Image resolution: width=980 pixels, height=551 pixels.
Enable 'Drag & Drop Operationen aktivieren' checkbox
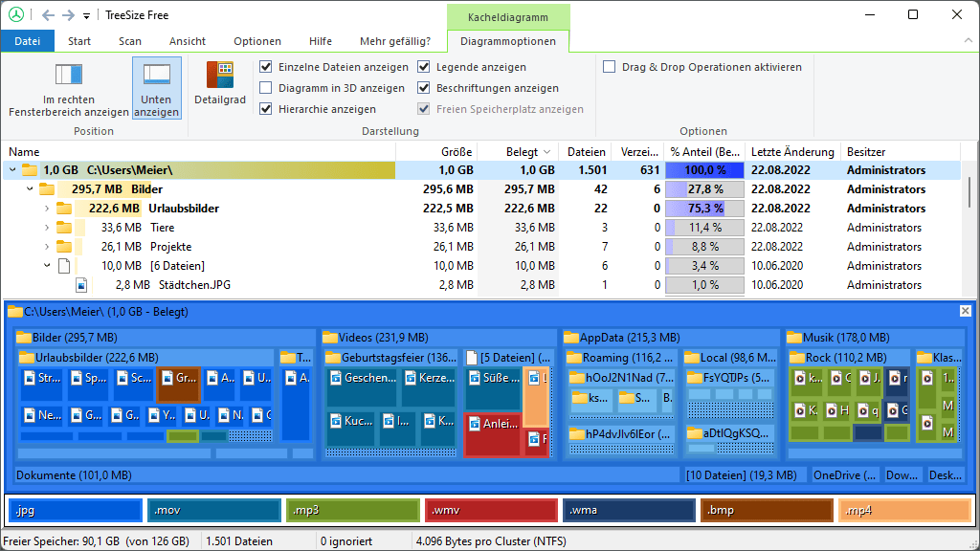tap(610, 67)
